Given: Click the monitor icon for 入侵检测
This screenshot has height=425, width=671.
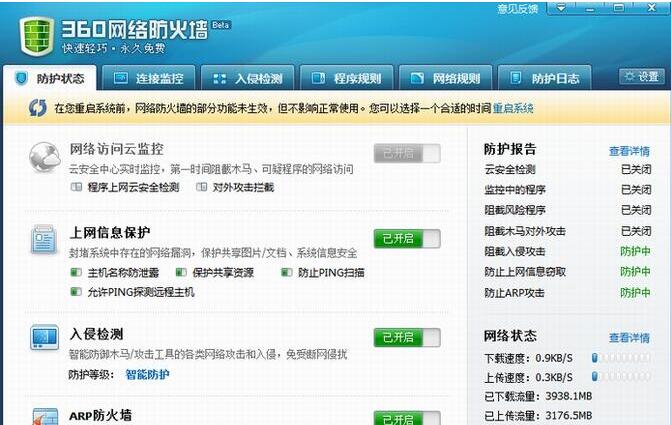Looking at the screenshot, I should coord(45,338).
